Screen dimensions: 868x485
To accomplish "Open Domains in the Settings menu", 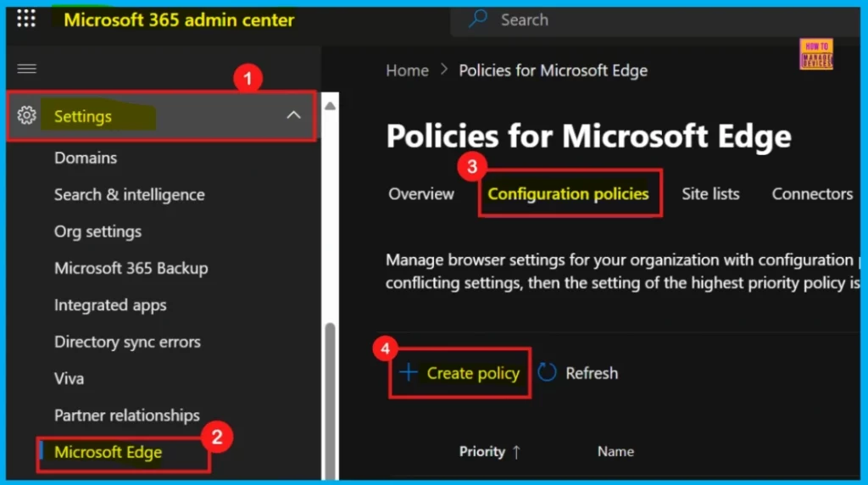I will [86, 159].
